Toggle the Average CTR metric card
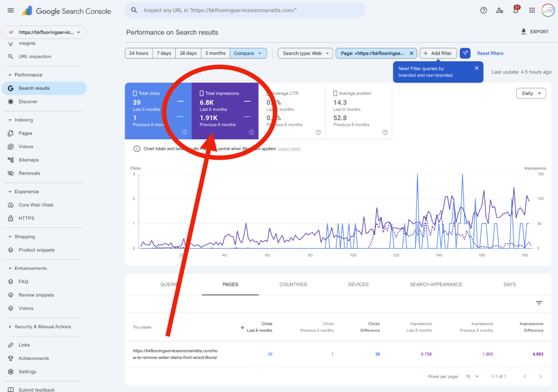This screenshot has height=392, width=558. 292,111
